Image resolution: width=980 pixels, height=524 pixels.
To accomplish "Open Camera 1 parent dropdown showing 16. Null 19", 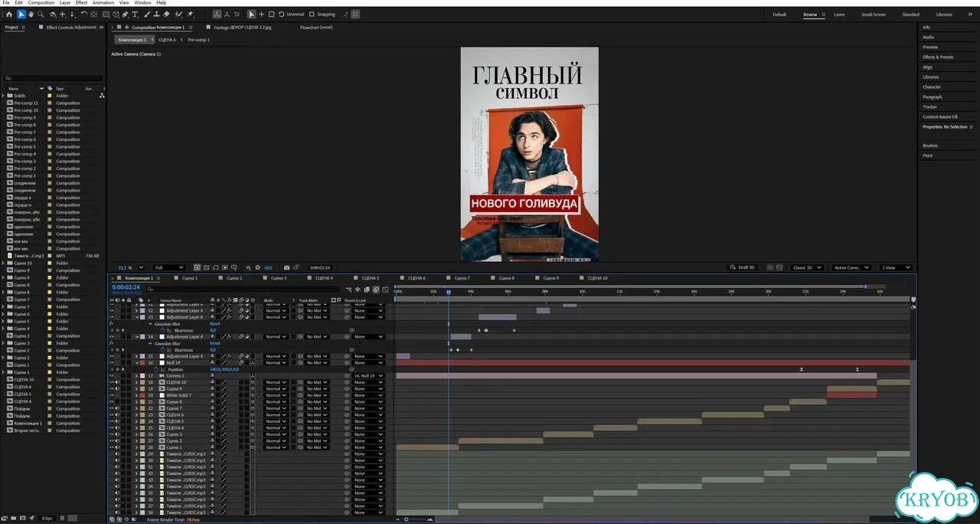I will click(x=368, y=376).
